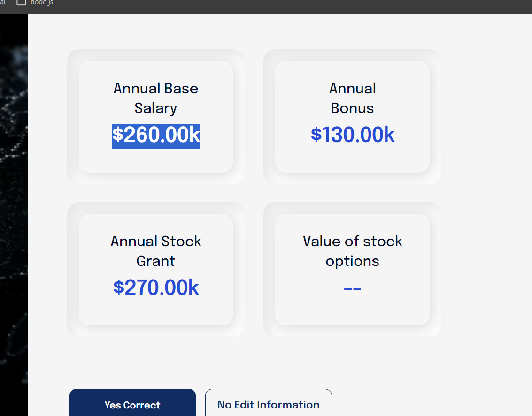The image size is (532, 416).
Task: Click the "--" stock options placeholder value
Action: coord(352,288)
